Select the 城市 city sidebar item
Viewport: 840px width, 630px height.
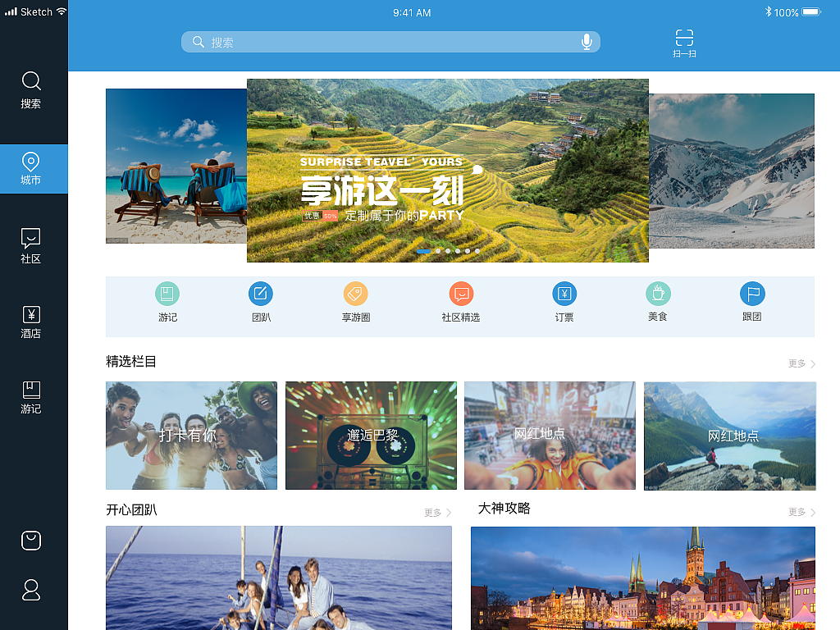click(31, 168)
